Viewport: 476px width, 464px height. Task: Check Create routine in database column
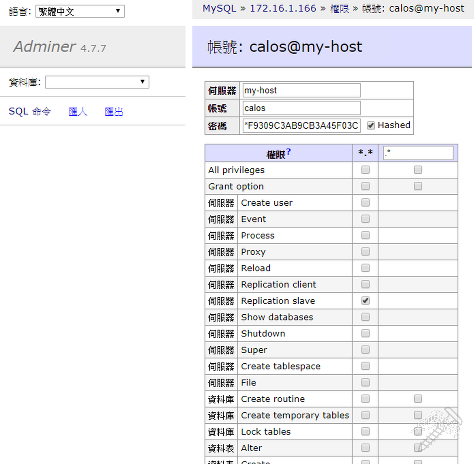(418, 399)
